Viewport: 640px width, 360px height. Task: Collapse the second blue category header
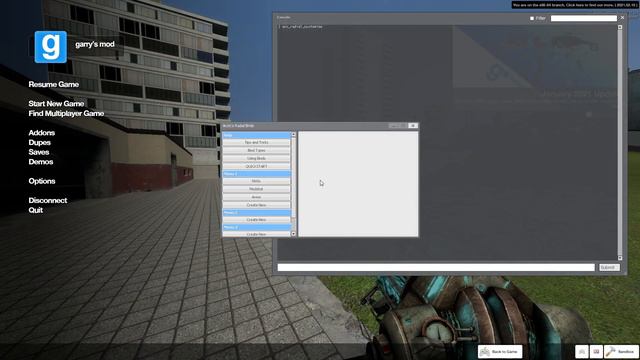(256, 174)
